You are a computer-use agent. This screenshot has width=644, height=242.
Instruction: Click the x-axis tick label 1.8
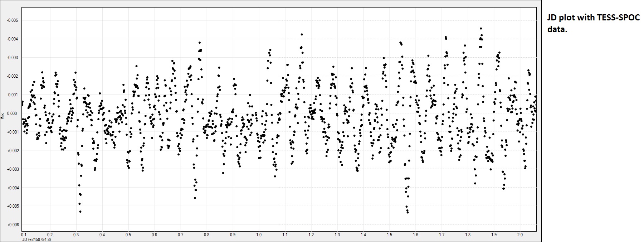[x=468, y=235]
